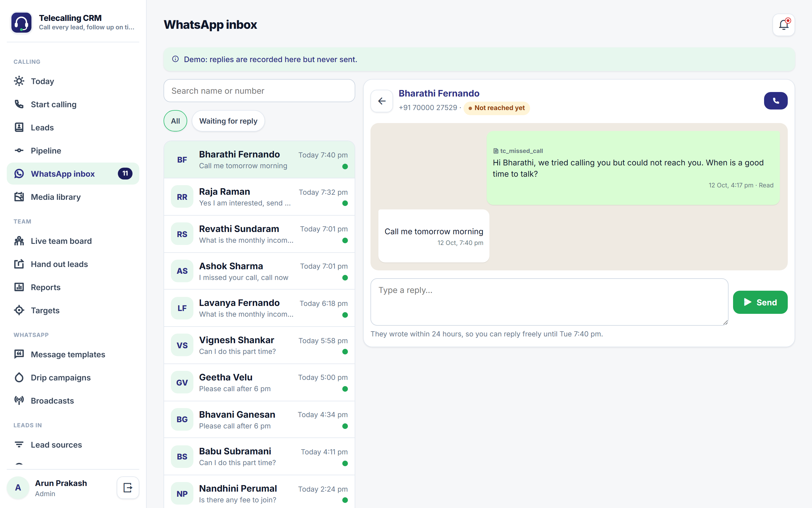Viewport: 812px width, 508px height.
Task: Go back using the arrow button
Action: coord(381,101)
